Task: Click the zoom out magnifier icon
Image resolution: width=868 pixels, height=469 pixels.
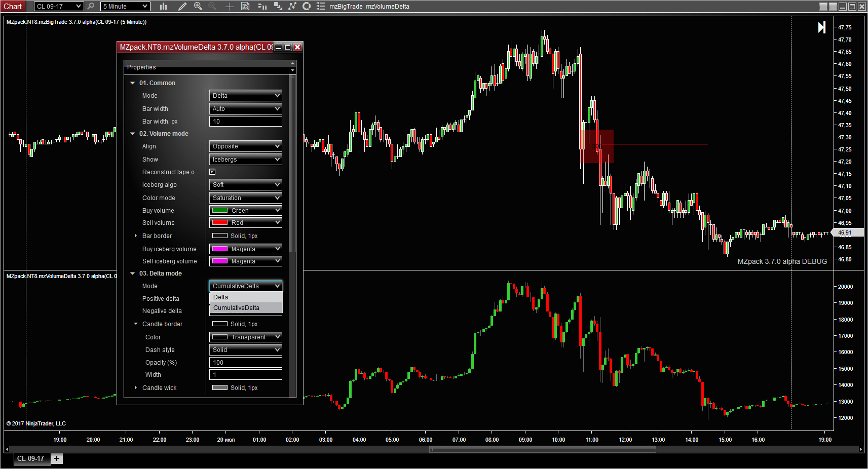Action: (x=213, y=6)
